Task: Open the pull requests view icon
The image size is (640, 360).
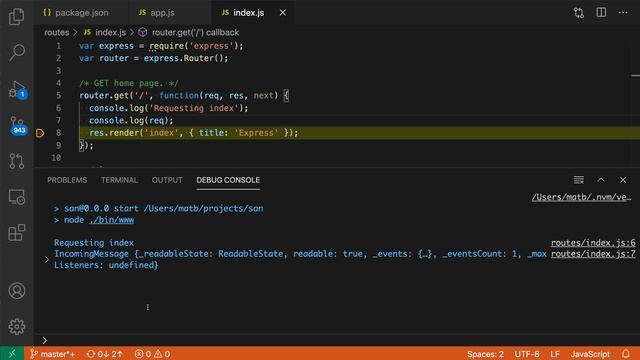Action: tap(17, 161)
